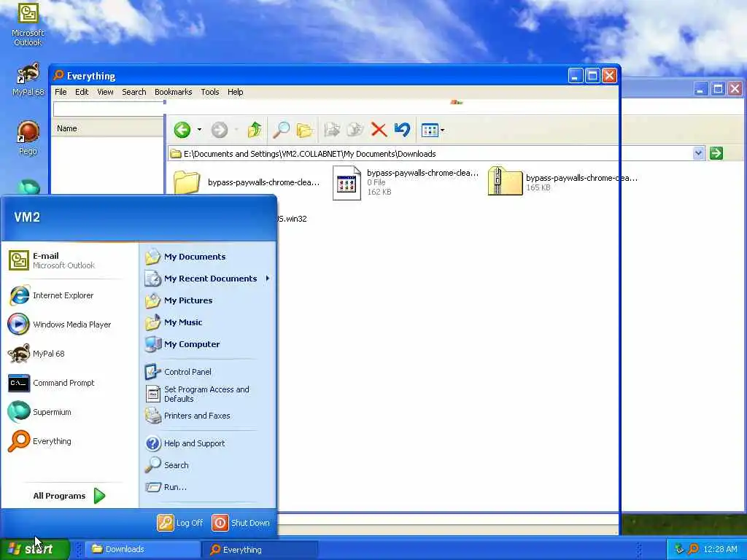The height and width of the screenshot is (560, 747).
Task: Open Search from Start menu
Action: [207, 465]
